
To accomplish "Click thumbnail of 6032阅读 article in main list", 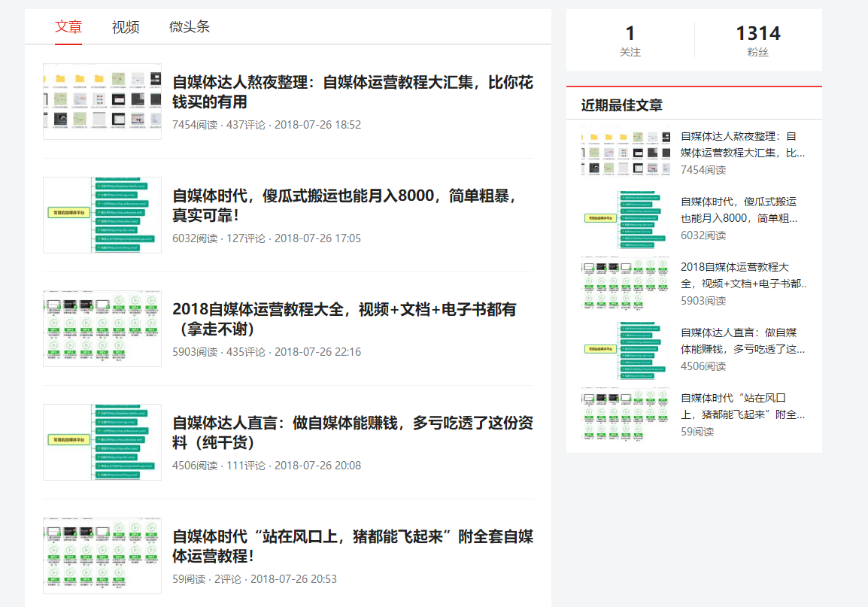I will 102,214.
